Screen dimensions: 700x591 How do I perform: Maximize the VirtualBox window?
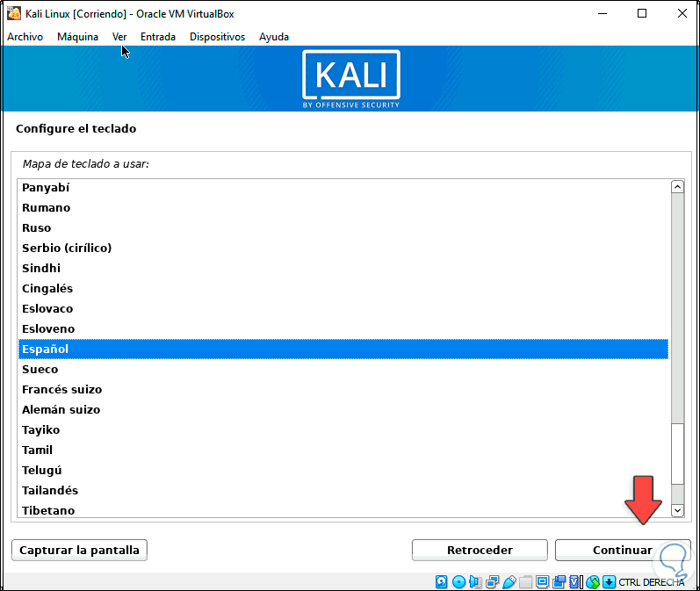pos(642,13)
